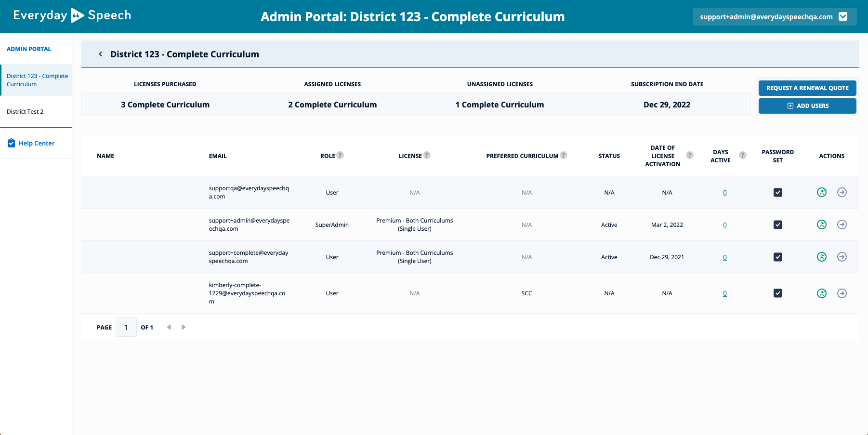
Task: Show help for Date of License Activation
Action: pos(690,155)
